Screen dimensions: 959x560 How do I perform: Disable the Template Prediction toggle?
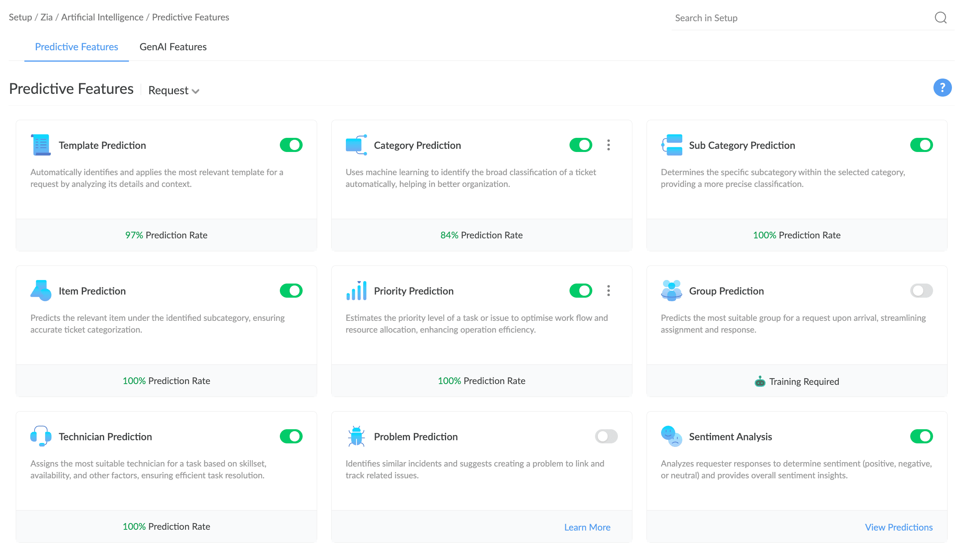(291, 145)
